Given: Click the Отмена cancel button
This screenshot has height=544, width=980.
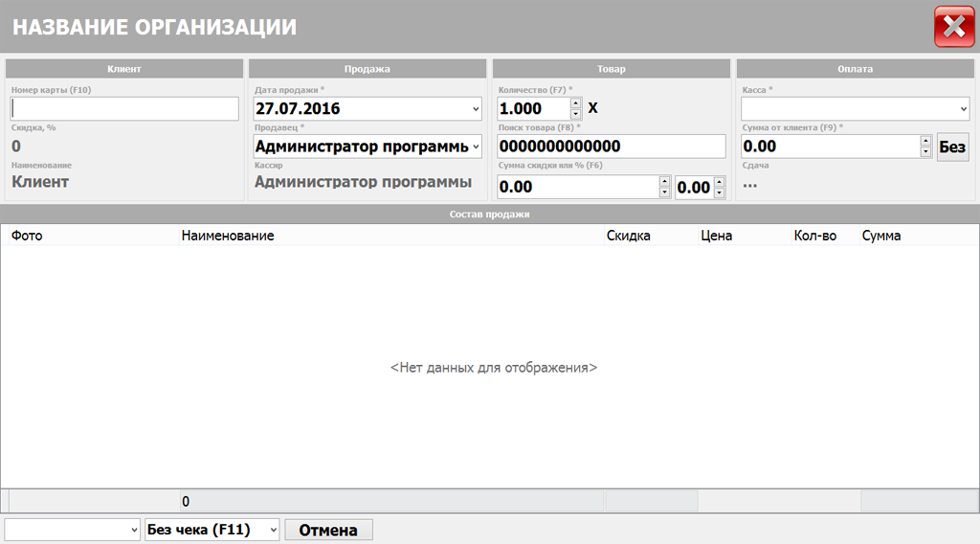Looking at the screenshot, I should coord(329,531).
